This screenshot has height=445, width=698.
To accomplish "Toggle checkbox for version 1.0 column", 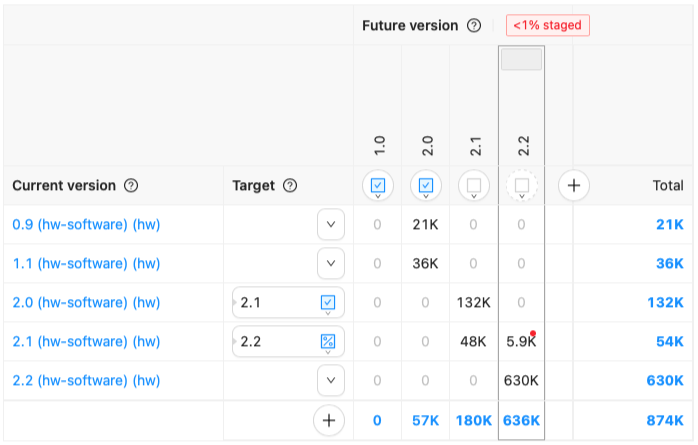I will pos(378,185).
